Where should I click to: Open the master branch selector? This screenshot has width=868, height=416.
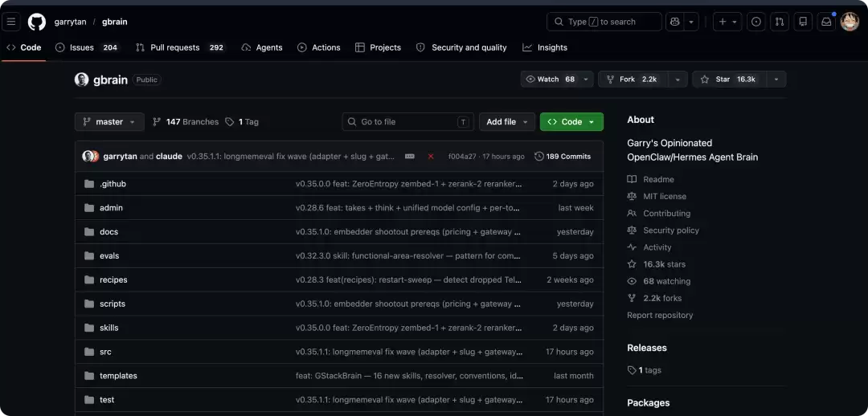click(109, 122)
